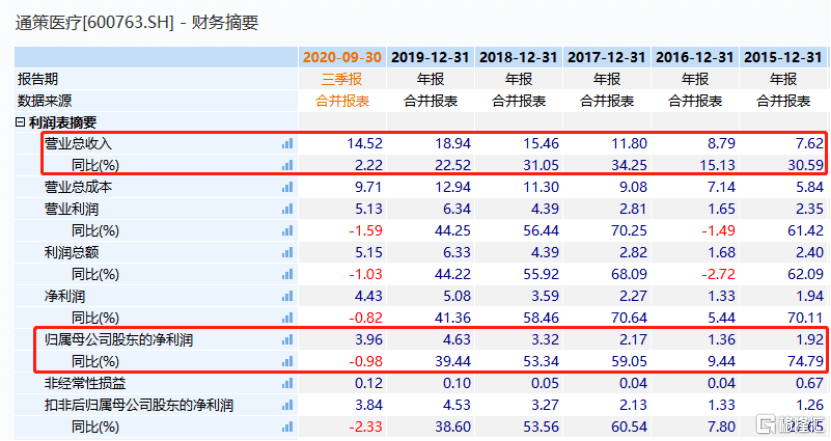Screen dimensions: 831x441
Task: Click chart icon for 同比 under 净利润
Action: tap(288, 318)
